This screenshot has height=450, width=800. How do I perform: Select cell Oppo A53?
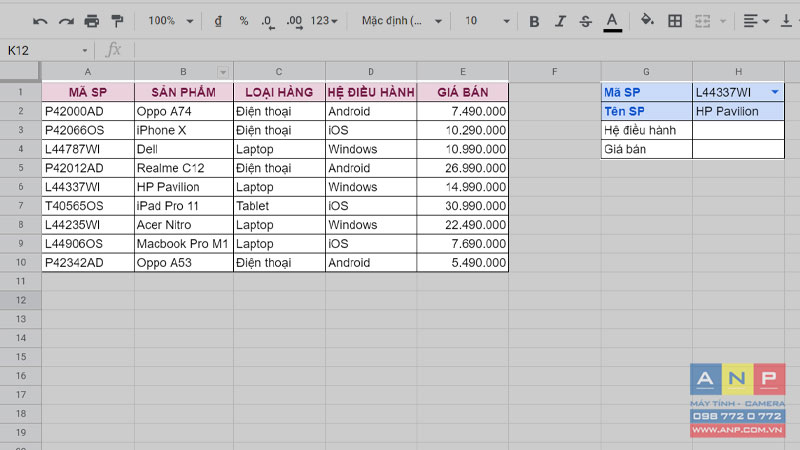pyautogui.click(x=184, y=262)
